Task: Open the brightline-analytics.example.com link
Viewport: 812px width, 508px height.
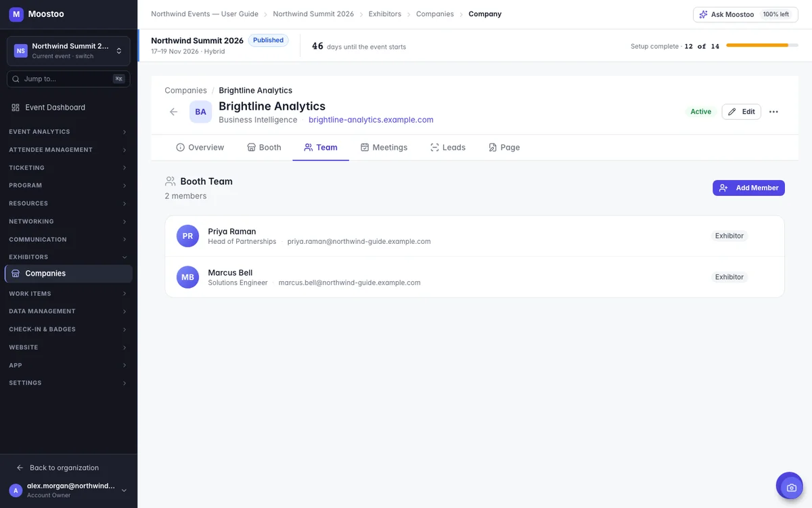Action: (x=371, y=120)
